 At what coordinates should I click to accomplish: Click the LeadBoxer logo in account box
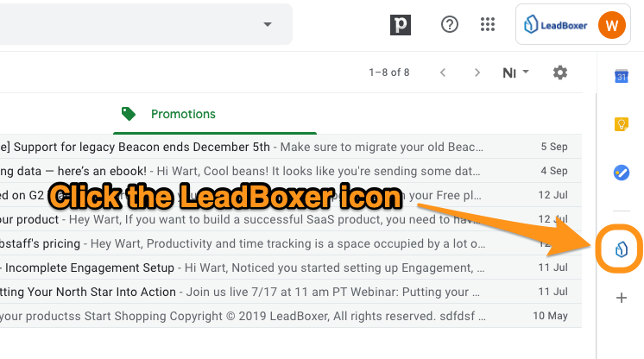555,25
